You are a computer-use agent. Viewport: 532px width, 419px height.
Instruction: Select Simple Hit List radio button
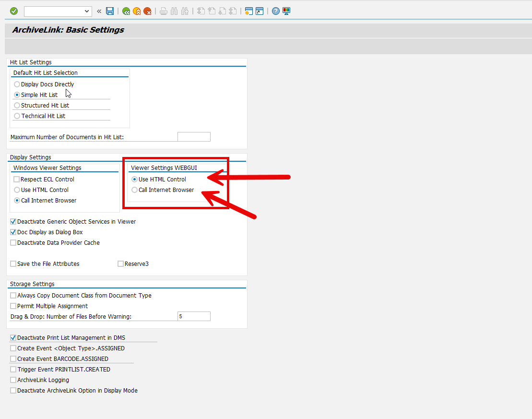coord(17,95)
